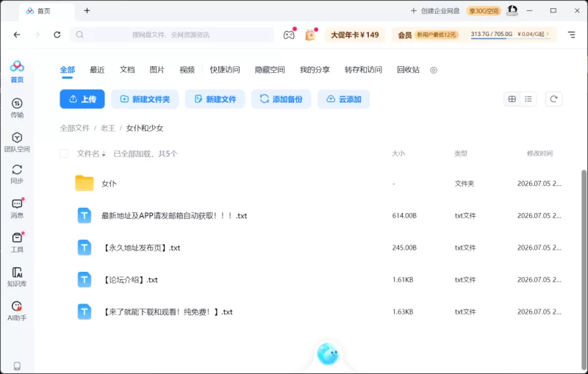This screenshot has height=374, width=588.
Task: Switch to list view icon
Action: [528, 99]
